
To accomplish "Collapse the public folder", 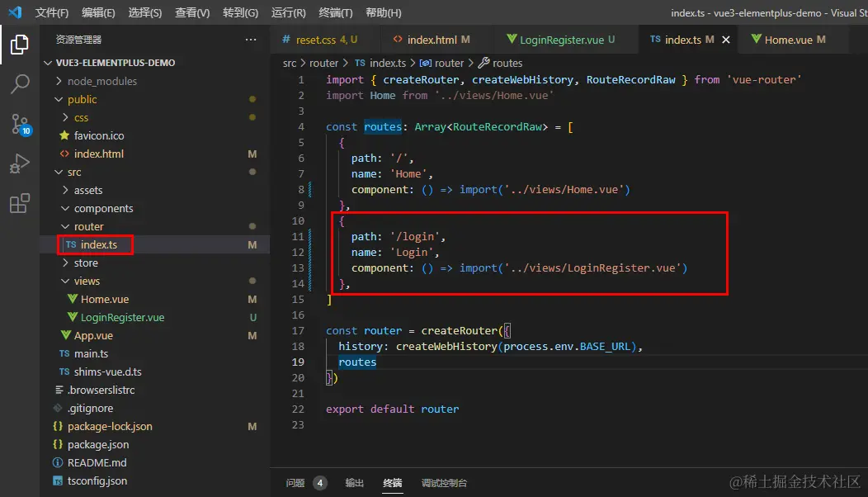I will 59,99.
